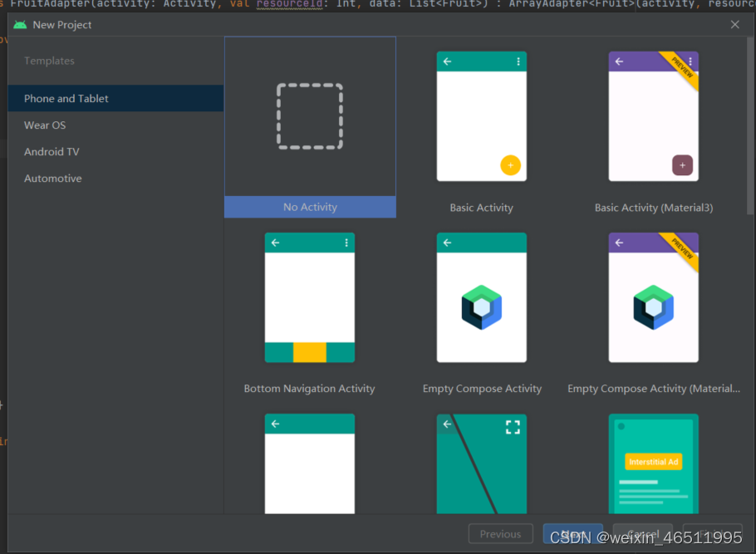Close the New Project dialog
The height and width of the screenshot is (554, 756).
pos(734,25)
